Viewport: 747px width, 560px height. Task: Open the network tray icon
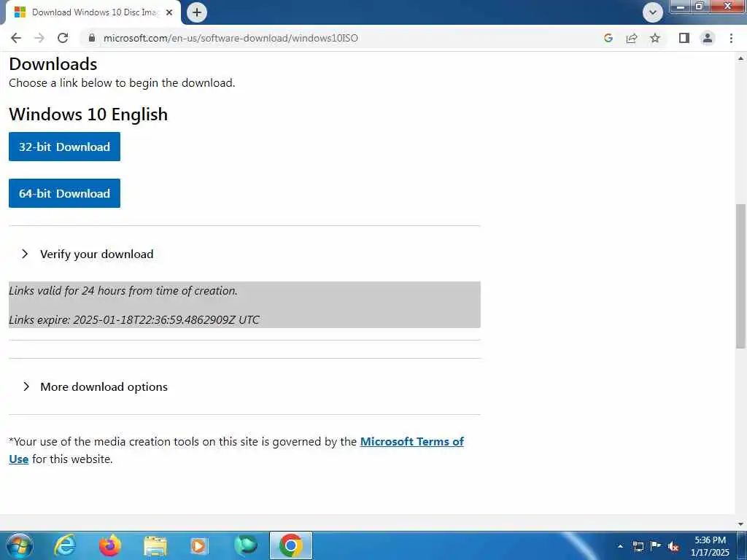pos(638,546)
